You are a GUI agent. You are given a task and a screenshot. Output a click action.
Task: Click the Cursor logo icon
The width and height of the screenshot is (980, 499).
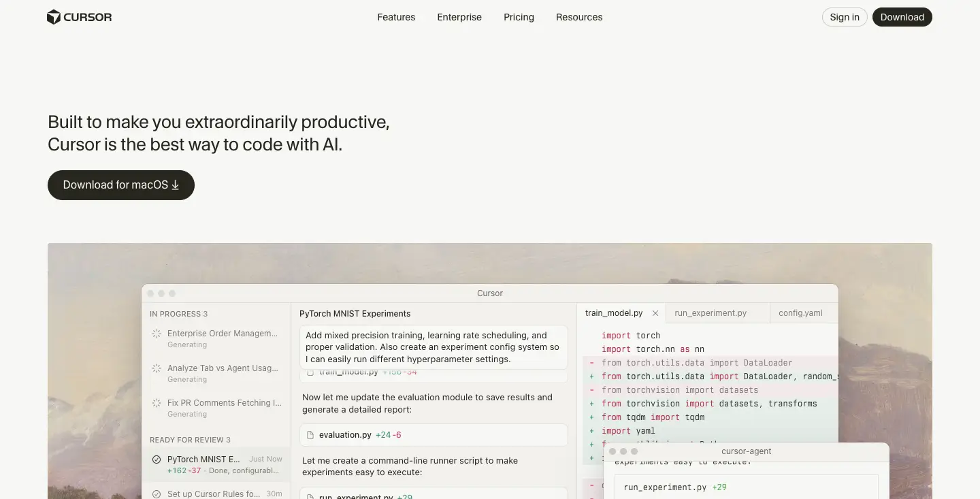[x=53, y=16]
